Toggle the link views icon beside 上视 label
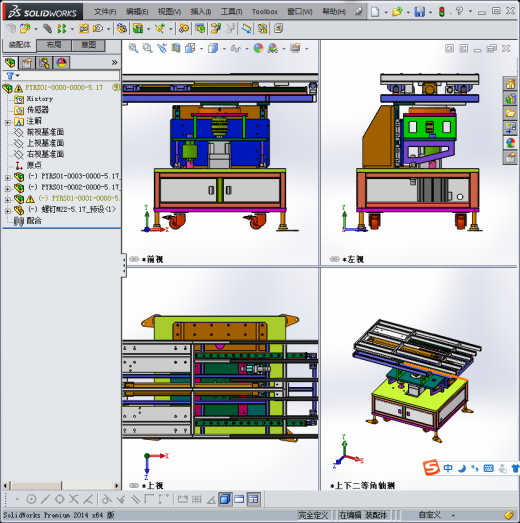 tap(134, 486)
